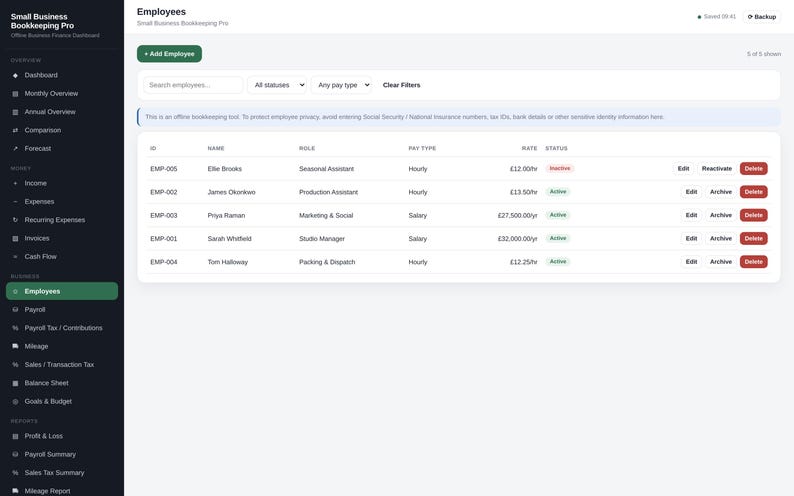Open the Any pay type dropdown
The image size is (794, 496).
pyautogui.click(x=341, y=85)
